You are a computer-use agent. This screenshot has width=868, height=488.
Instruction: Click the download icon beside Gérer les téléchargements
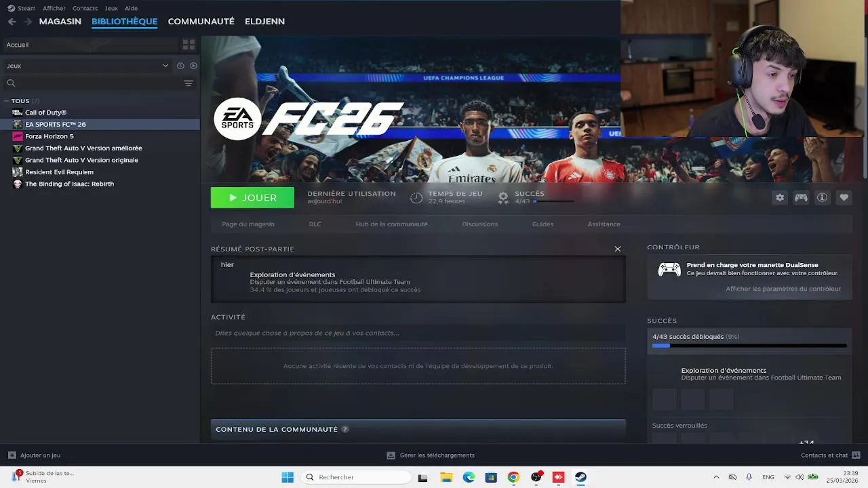pyautogui.click(x=391, y=455)
